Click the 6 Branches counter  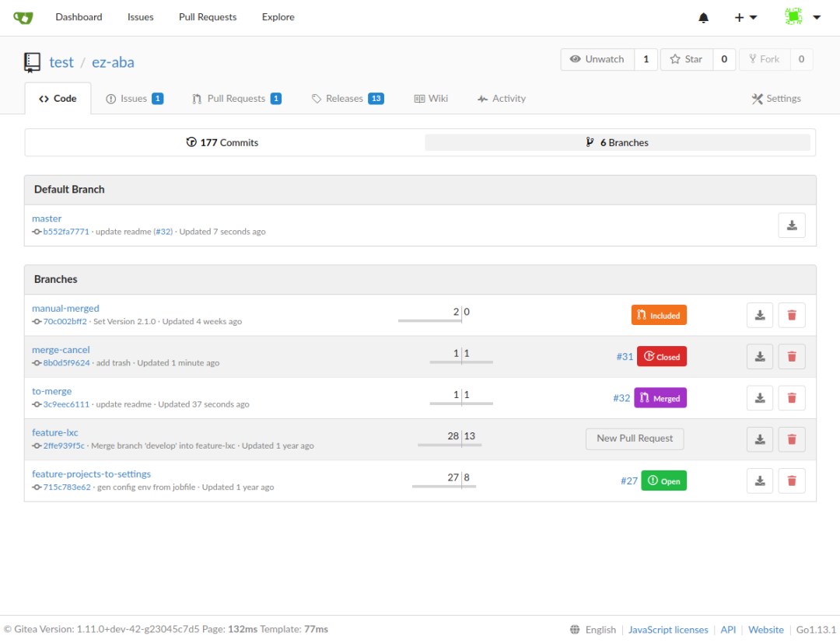[618, 142]
